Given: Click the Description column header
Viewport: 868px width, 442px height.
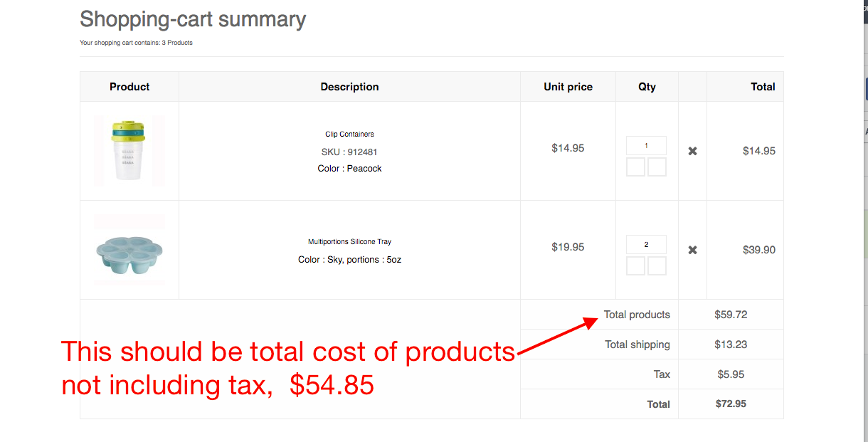Looking at the screenshot, I should [x=349, y=87].
